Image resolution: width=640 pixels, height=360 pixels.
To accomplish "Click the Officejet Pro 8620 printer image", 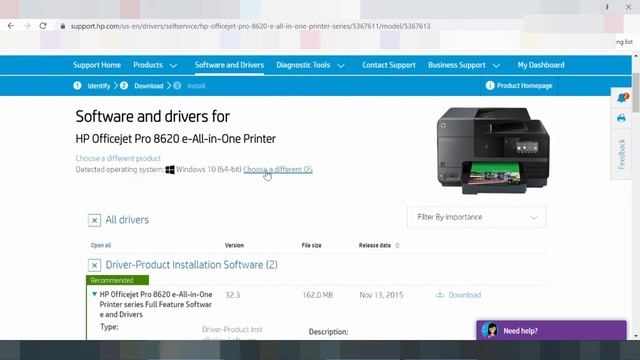I will pyautogui.click(x=493, y=150).
